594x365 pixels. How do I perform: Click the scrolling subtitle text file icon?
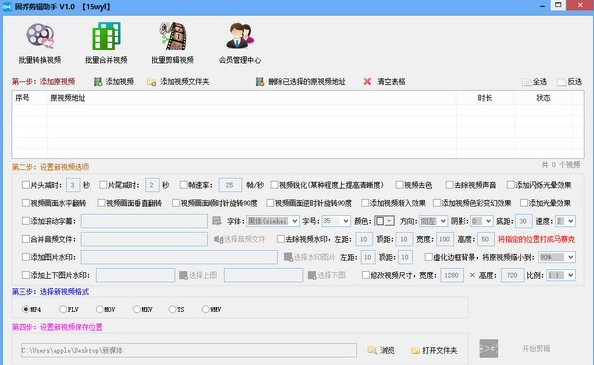click(x=217, y=221)
